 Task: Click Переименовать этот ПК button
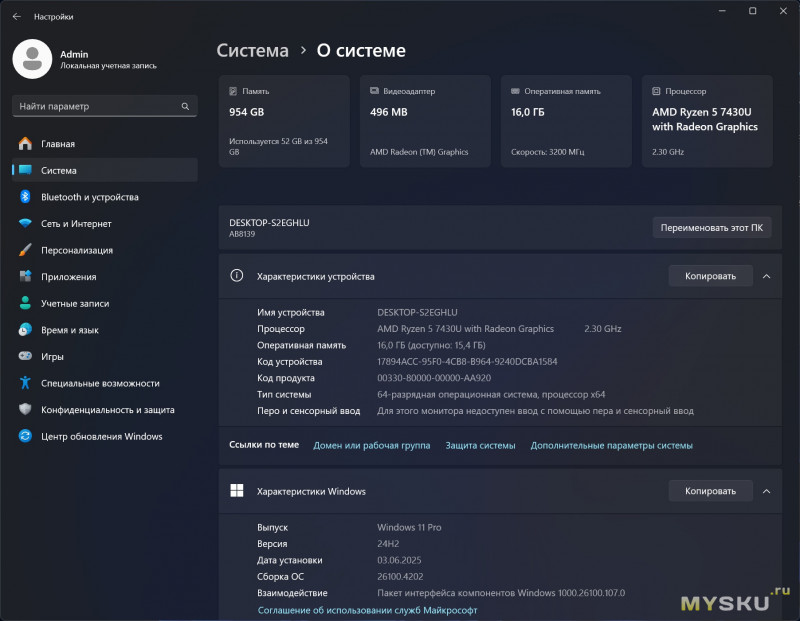[x=712, y=227]
